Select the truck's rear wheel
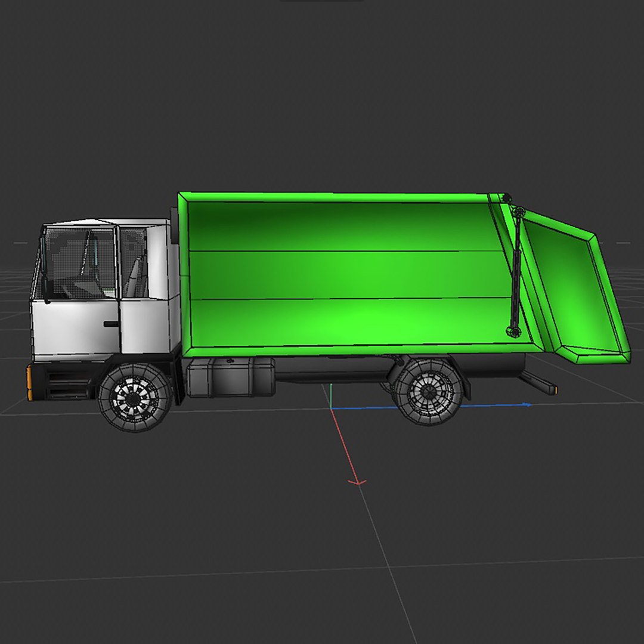 pyautogui.click(x=429, y=391)
